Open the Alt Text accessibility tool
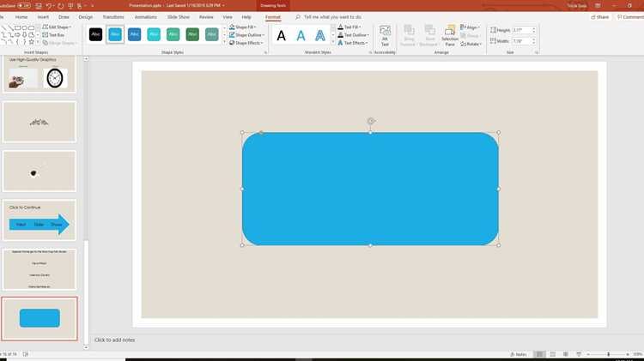 click(x=385, y=35)
